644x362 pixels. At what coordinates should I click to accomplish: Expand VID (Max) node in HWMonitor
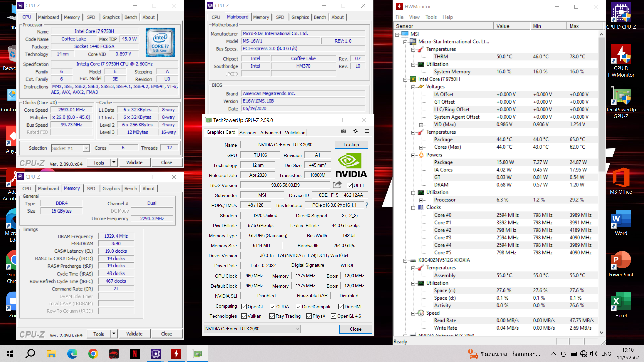tap(421, 125)
